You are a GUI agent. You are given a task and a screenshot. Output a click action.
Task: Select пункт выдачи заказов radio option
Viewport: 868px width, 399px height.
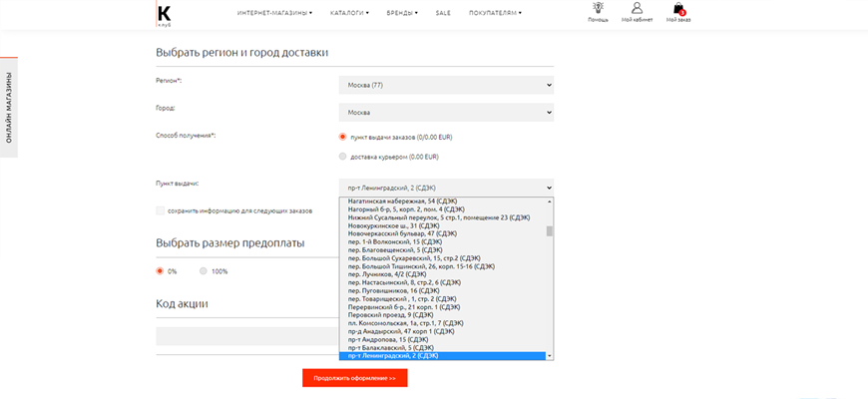click(x=342, y=137)
